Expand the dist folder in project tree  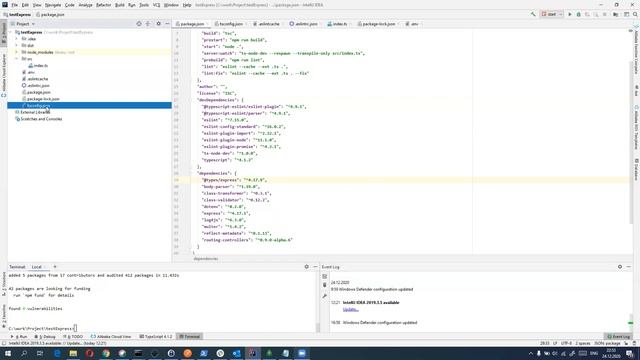click(17, 45)
